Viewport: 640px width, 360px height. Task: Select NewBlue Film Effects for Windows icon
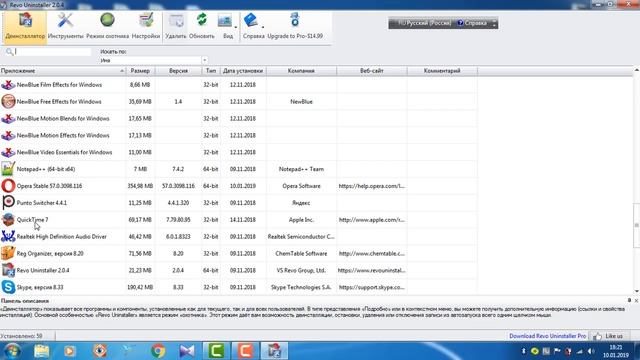point(8,85)
